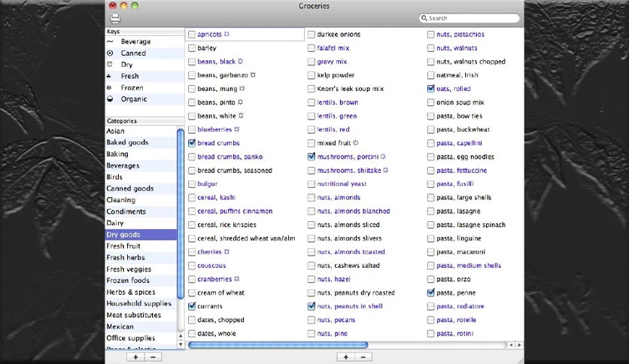Click the categories list vertical scrollbar thumb
The image size is (629, 364).
[181, 214]
